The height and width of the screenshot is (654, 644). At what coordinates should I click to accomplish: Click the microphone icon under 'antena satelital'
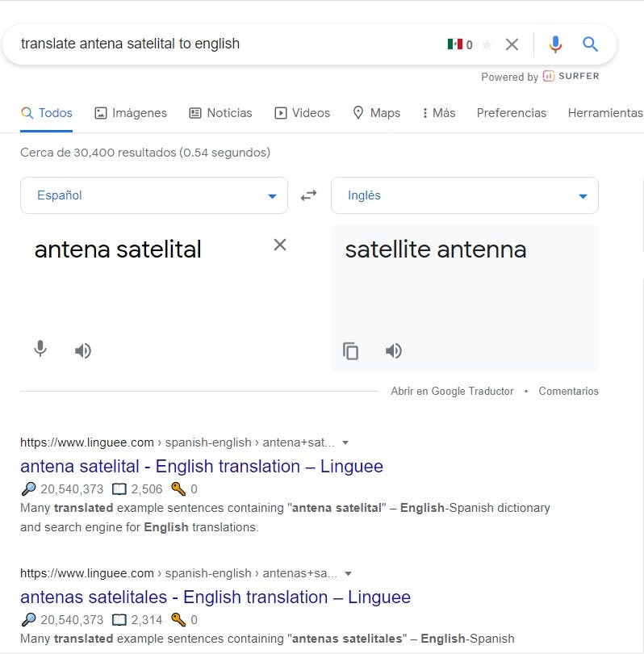(x=40, y=350)
